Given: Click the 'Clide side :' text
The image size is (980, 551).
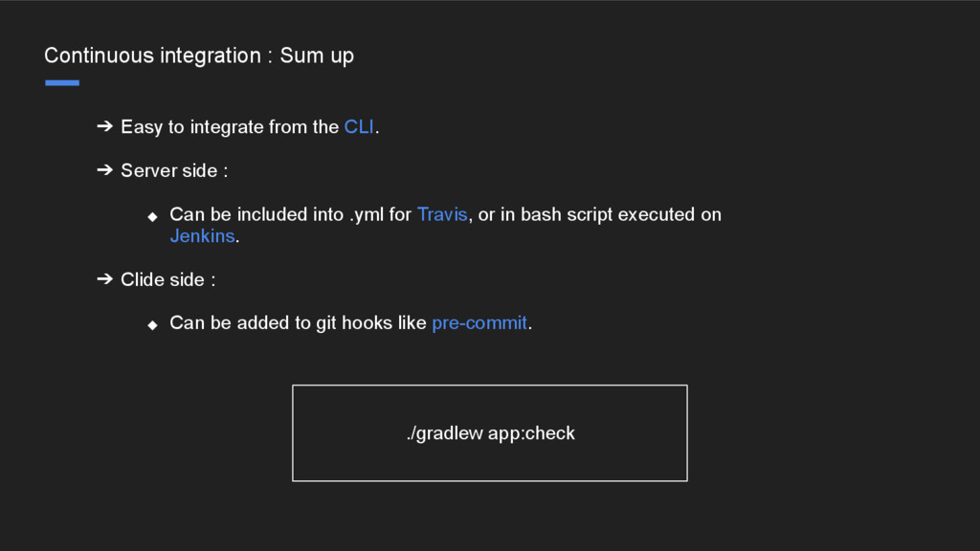Looking at the screenshot, I should 168,279.
